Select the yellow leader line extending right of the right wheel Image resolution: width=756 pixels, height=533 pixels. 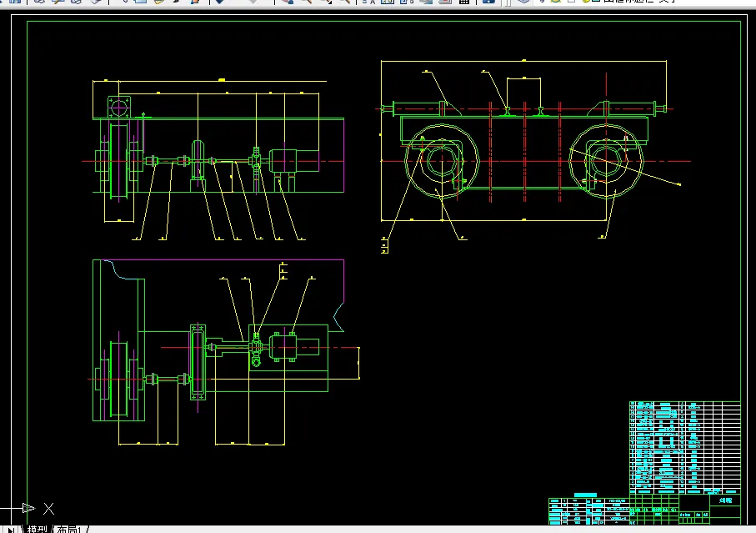[x=626, y=167]
